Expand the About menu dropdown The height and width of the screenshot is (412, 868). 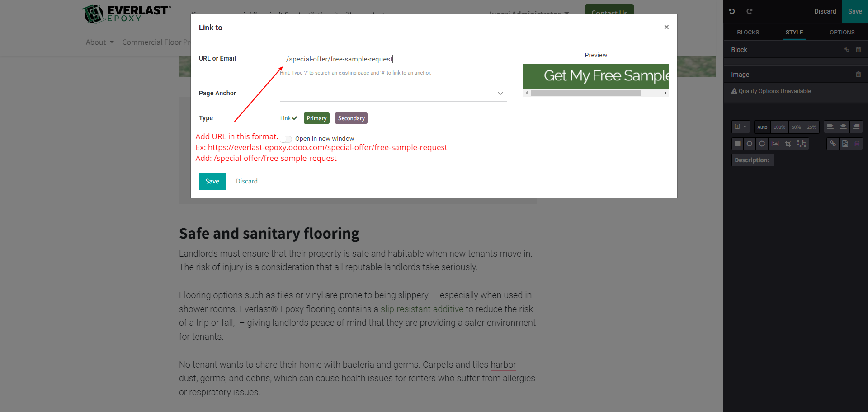100,42
